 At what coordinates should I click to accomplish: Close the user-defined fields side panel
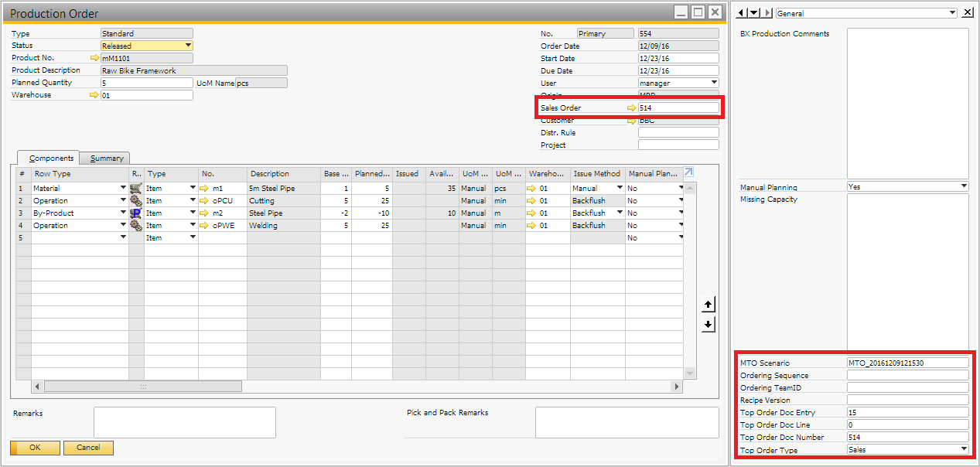click(968, 13)
